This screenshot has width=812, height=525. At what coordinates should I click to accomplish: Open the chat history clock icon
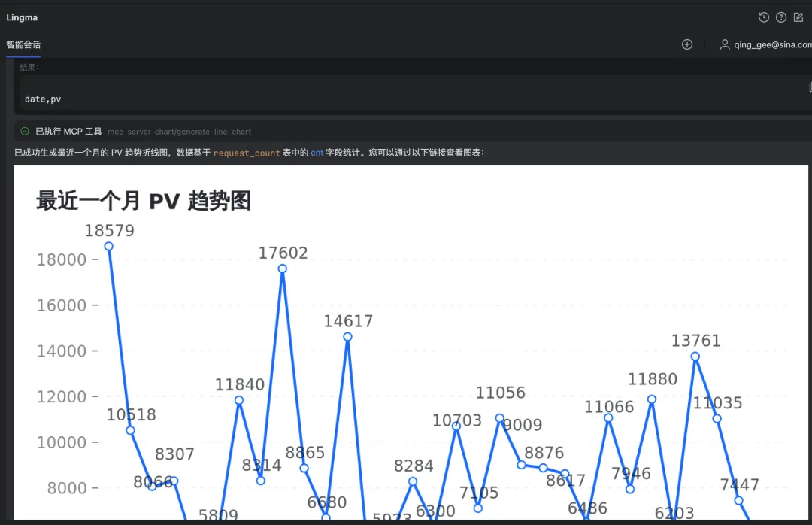coord(764,17)
